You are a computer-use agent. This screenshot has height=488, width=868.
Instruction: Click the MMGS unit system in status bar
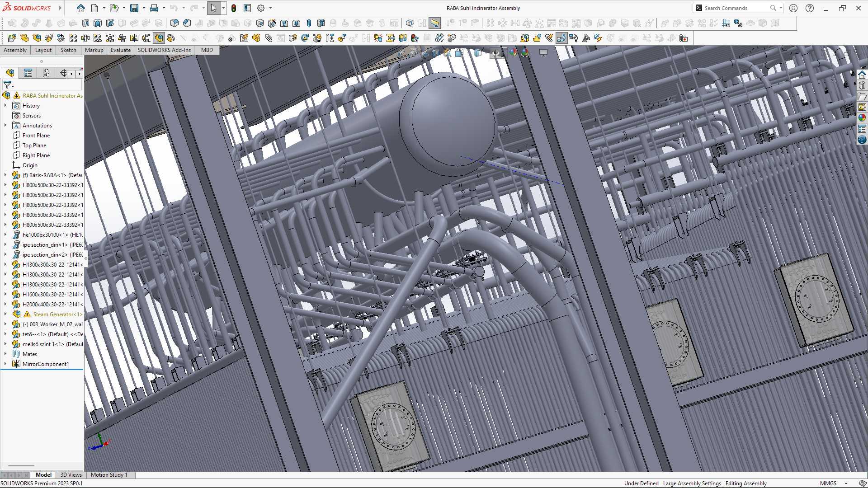tap(828, 483)
